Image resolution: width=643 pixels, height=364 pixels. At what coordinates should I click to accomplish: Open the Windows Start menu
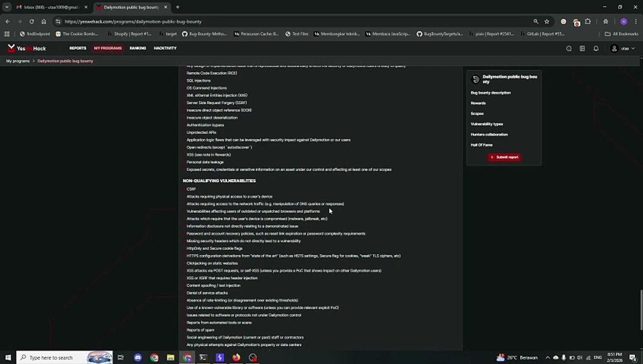8,357
